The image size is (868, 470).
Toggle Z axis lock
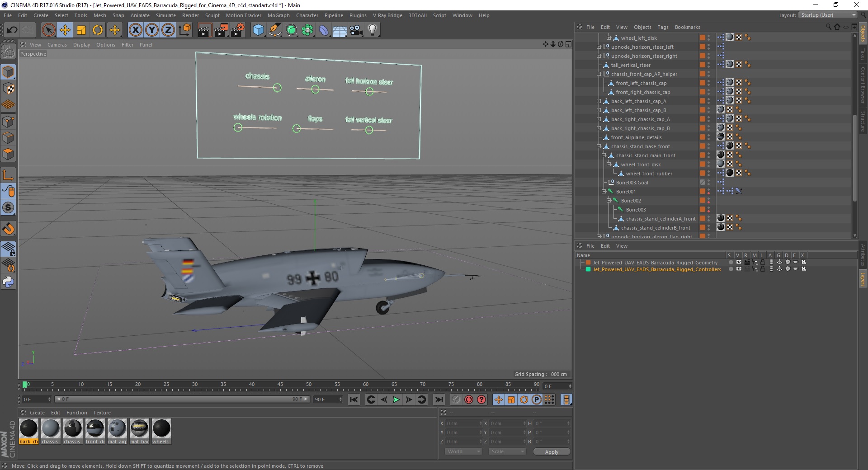168,30
